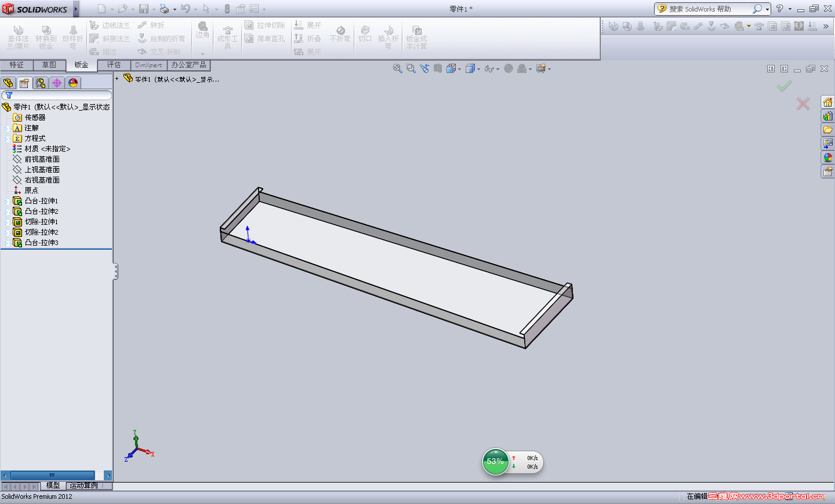Open the PropertyManager panel tab
Viewport: 835px width, 504px height.
click(24, 83)
